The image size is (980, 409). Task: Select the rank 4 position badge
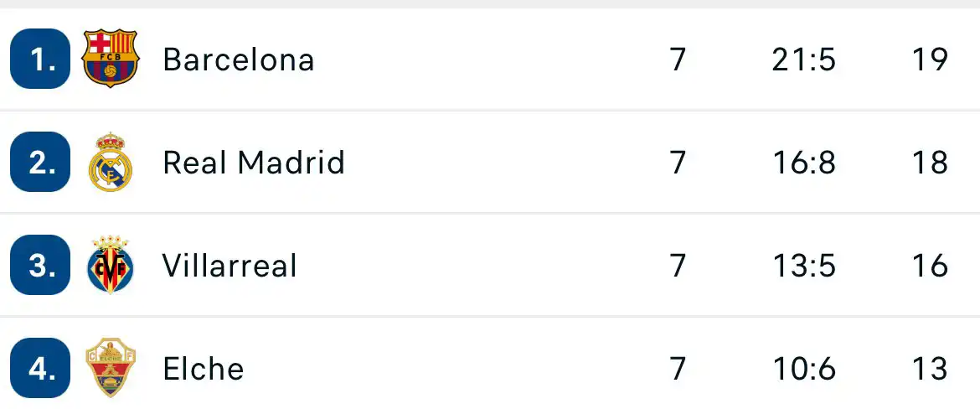[40, 368]
